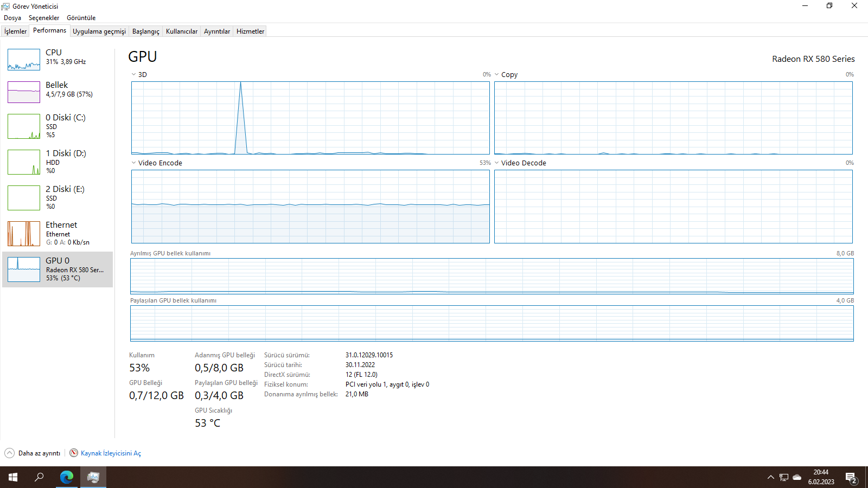This screenshot has width=868, height=488.
Task: Open the Ethernet network graph thumbnail
Action: tap(24, 234)
